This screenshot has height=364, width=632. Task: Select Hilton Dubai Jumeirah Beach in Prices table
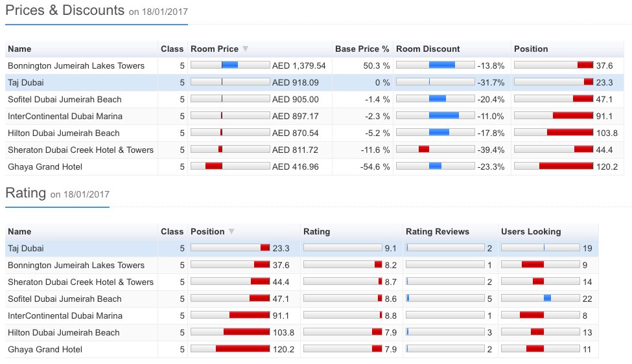[x=64, y=133]
